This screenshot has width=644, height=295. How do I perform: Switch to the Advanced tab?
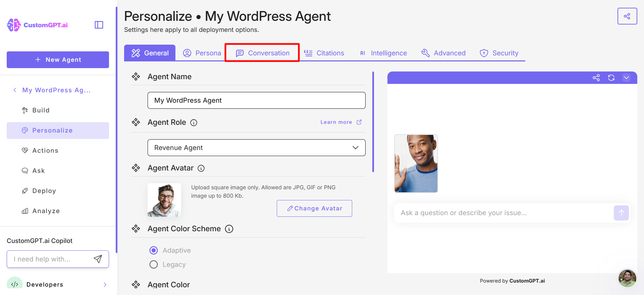pyautogui.click(x=443, y=53)
